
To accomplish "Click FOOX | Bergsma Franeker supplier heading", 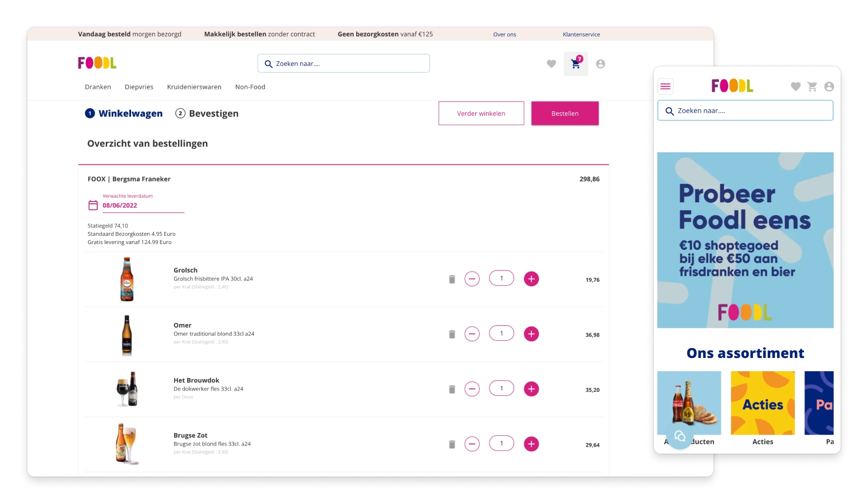I will (x=129, y=179).
